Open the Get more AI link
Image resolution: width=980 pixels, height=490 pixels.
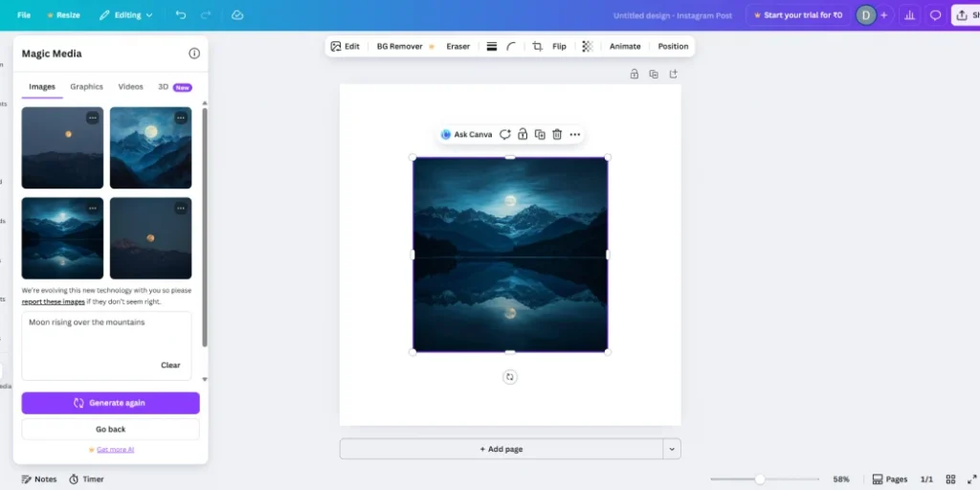pyautogui.click(x=115, y=450)
